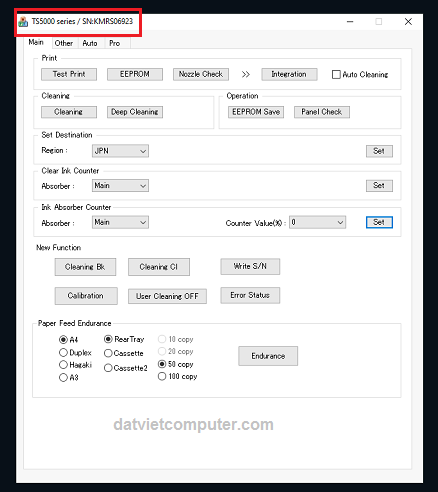Click the printer app icon in title bar
The width and height of the screenshot is (438, 492).
click(23, 22)
